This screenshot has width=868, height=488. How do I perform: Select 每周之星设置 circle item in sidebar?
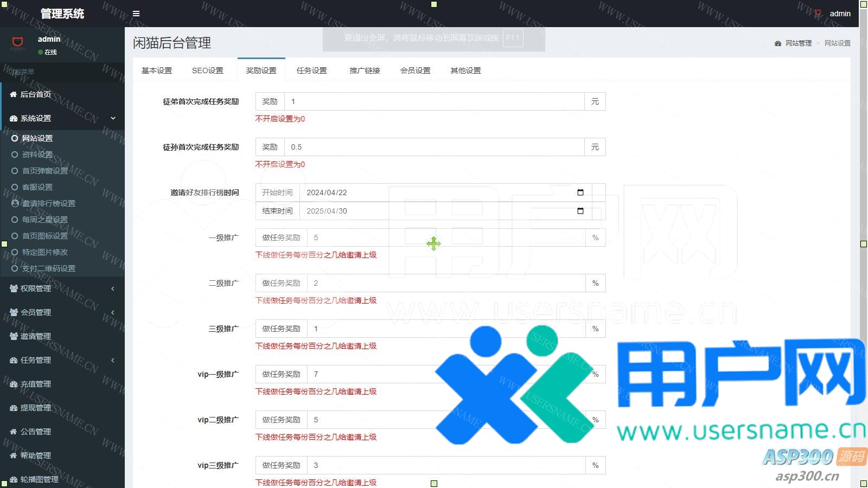(15, 220)
